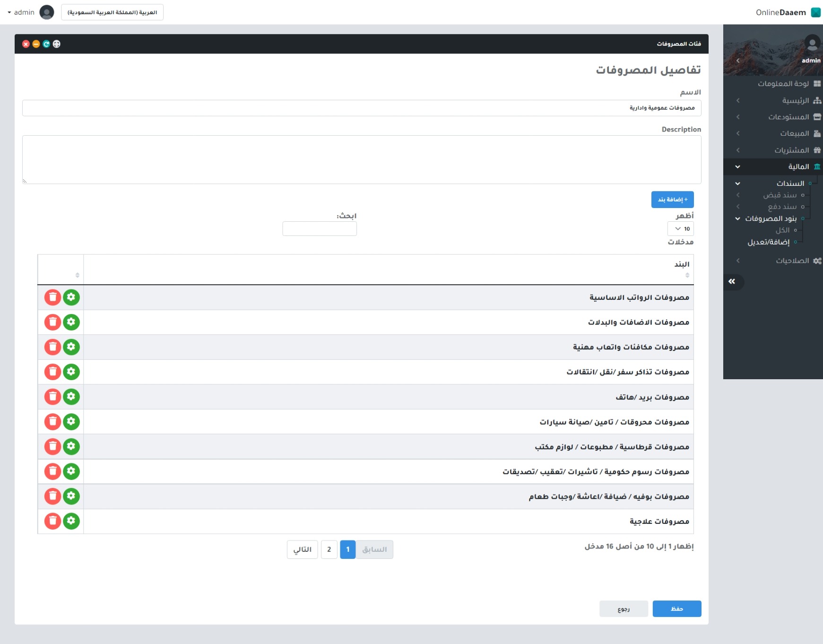Click the sidebar collapse double-arrow icon
Viewport: 823px width, 644px height.
click(732, 282)
